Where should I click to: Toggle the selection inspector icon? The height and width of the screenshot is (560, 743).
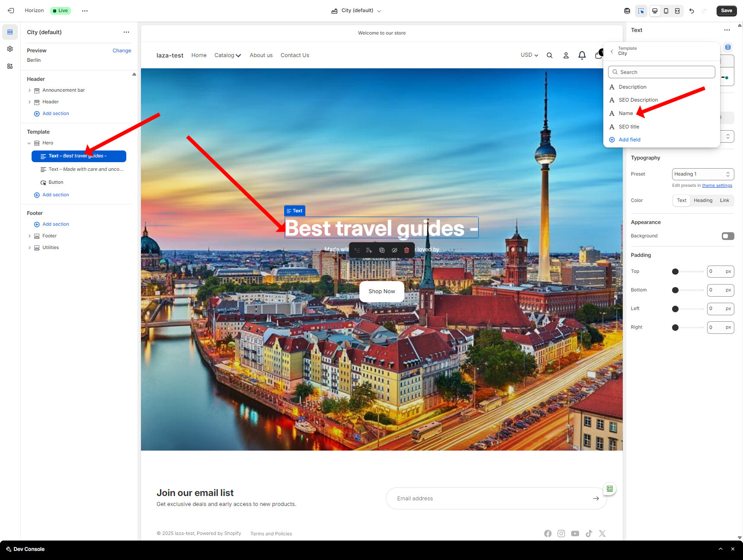641,11
